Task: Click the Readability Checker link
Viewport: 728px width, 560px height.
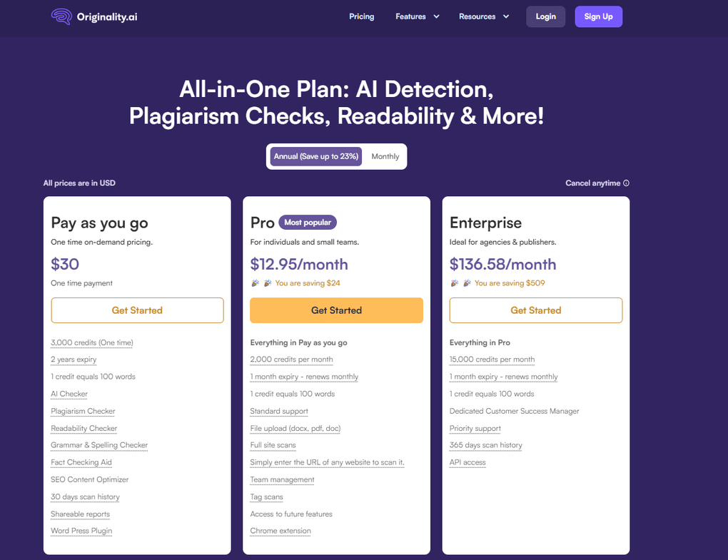Action: 84,428
